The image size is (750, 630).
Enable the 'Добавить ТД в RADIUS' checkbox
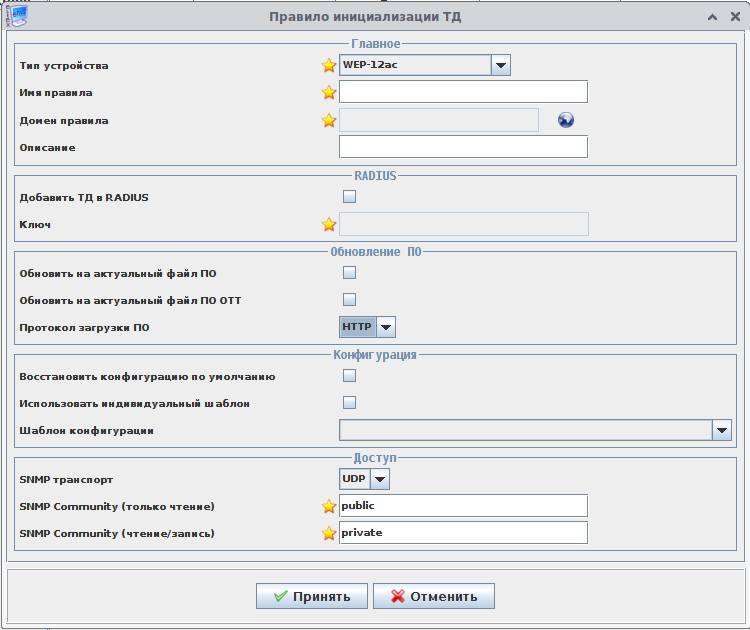coord(349,197)
